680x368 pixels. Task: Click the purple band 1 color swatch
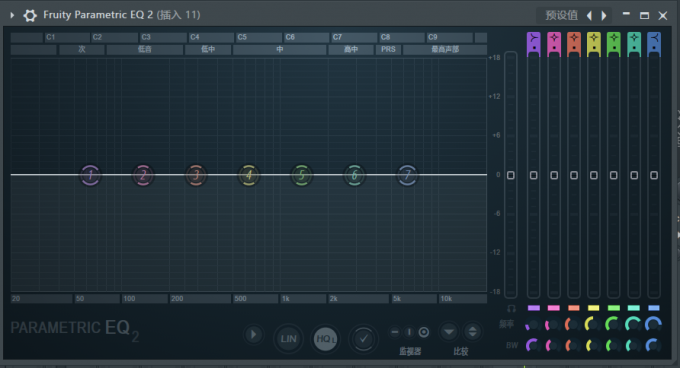click(534, 308)
